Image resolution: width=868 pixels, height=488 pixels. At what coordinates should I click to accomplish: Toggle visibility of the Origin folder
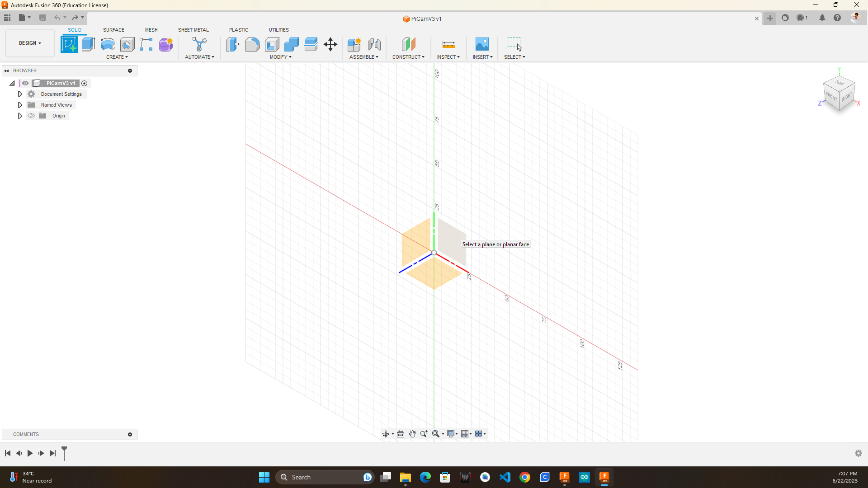click(31, 116)
